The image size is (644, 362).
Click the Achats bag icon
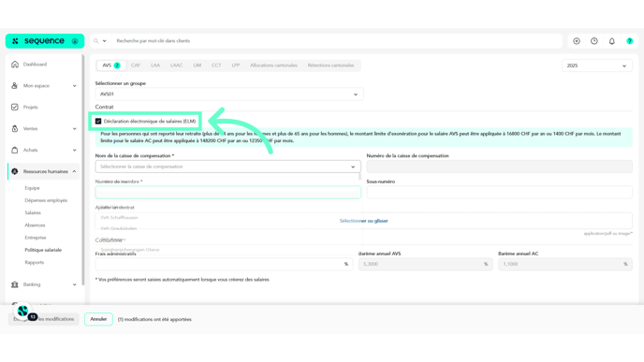(15, 150)
